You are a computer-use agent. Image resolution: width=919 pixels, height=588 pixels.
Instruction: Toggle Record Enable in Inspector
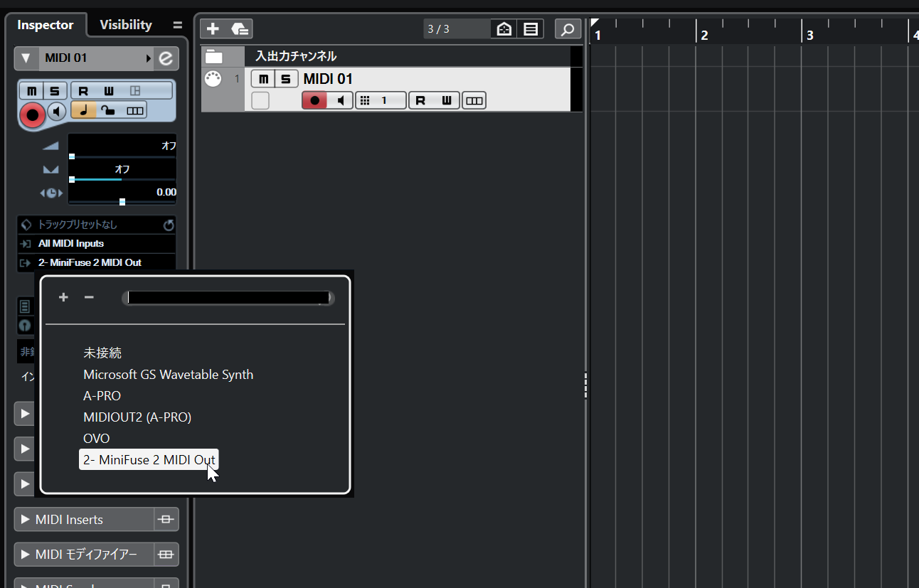pyautogui.click(x=32, y=114)
